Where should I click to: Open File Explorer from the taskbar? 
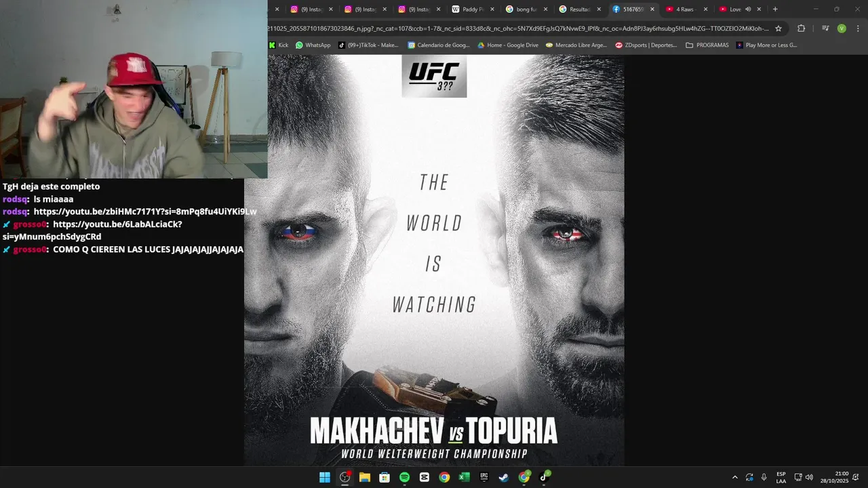(x=364, y=477)
